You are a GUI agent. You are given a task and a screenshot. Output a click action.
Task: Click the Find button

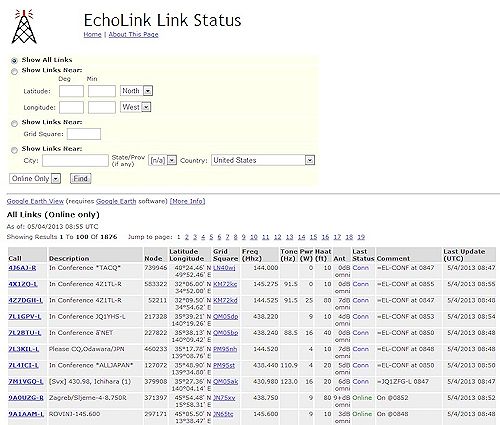80,179
